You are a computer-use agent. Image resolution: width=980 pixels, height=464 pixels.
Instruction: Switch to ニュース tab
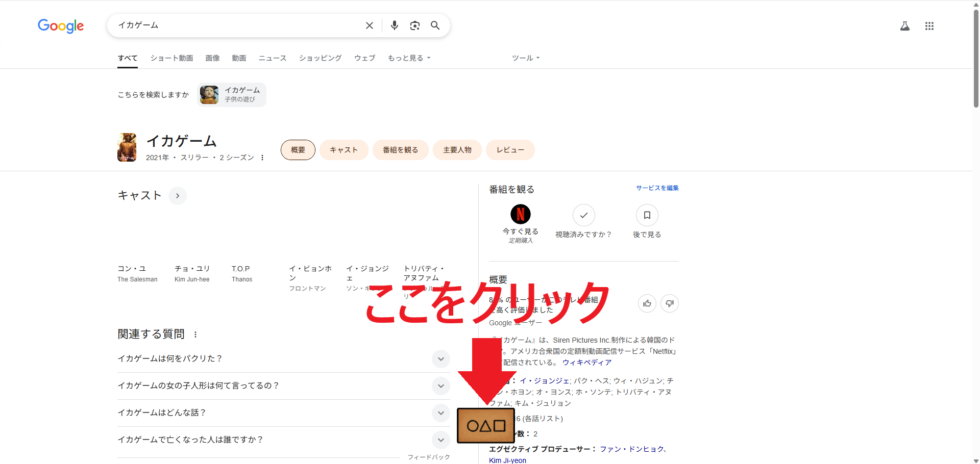point(273,58)
